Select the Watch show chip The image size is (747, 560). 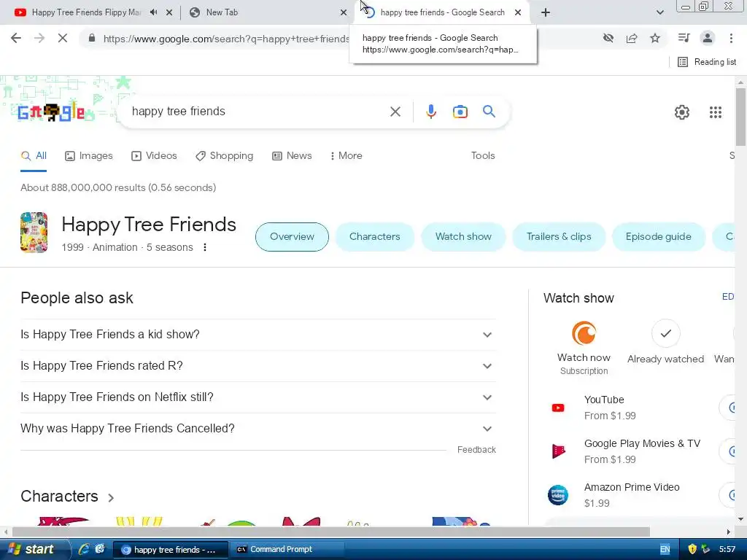[463, 237]
